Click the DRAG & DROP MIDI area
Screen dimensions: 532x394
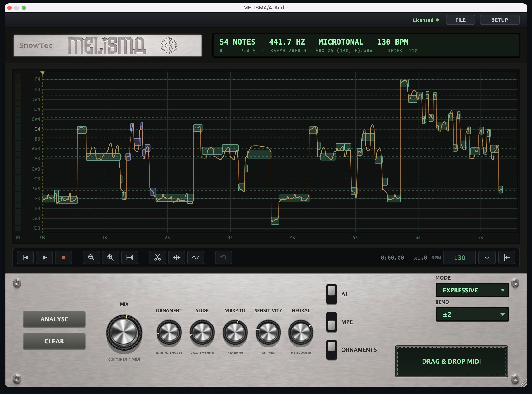[451, 361]
